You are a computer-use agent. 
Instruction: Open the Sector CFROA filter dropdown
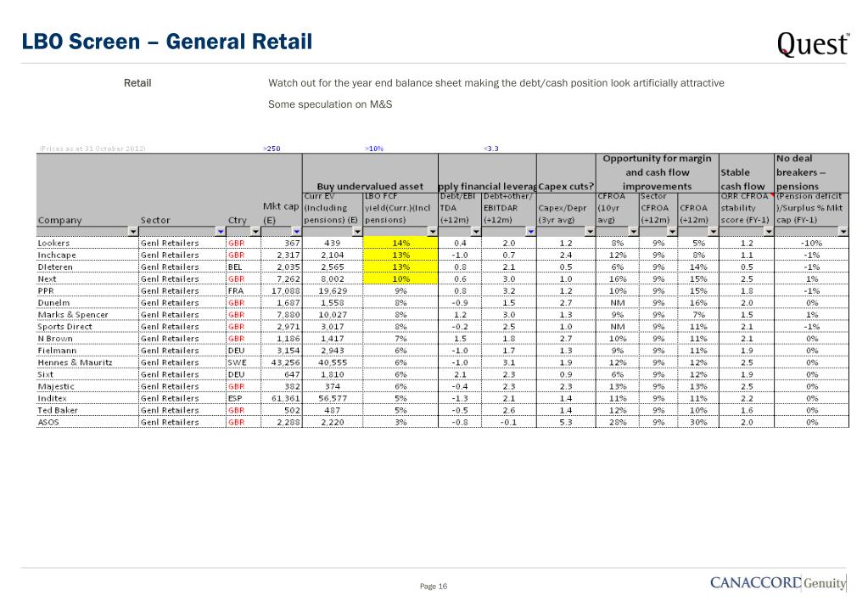[672, 231]
